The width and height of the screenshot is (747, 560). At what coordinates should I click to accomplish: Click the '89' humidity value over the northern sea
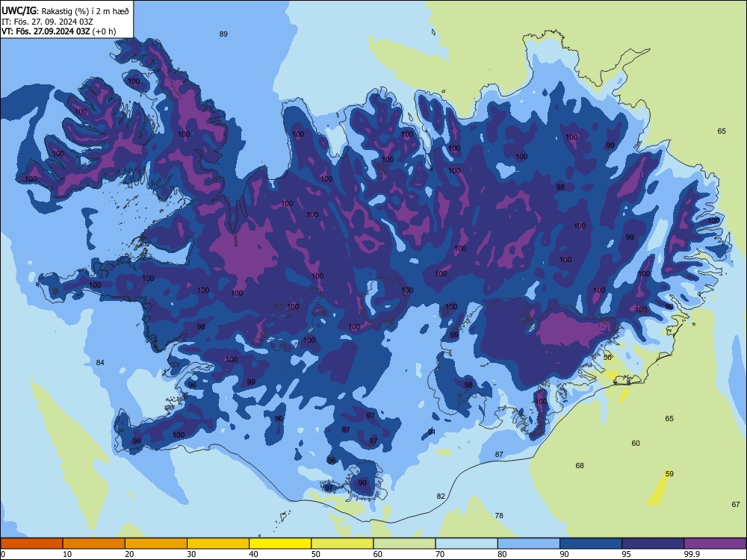223,34
